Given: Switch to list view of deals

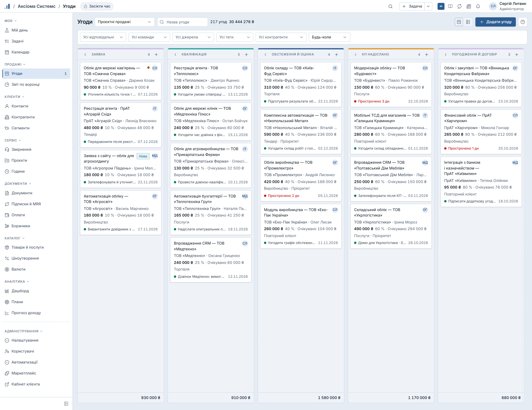Looking at the screenshot, I should tap(468, 22).
